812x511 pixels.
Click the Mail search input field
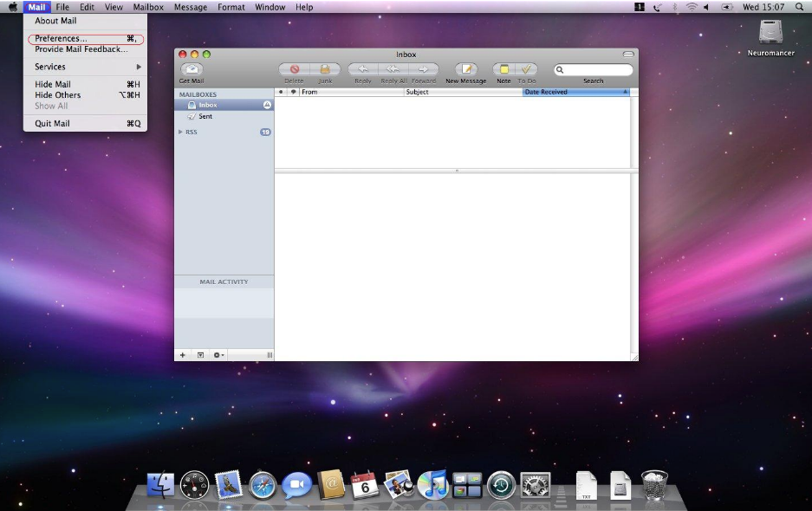tap(594, 70)
